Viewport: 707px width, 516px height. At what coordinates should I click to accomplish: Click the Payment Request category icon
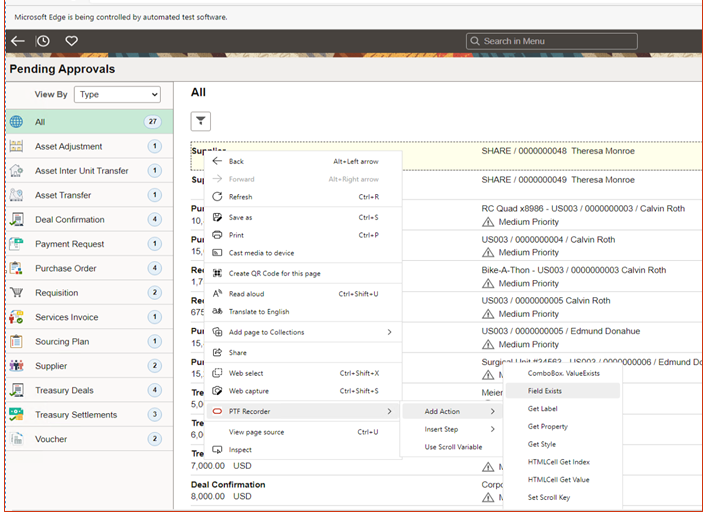click(x=16, y=244)
